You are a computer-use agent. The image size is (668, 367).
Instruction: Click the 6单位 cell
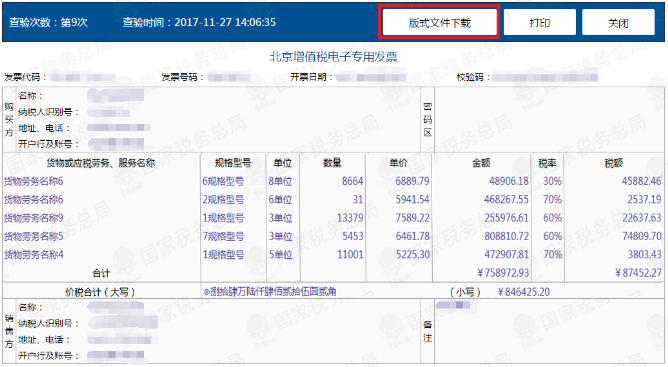280,200
